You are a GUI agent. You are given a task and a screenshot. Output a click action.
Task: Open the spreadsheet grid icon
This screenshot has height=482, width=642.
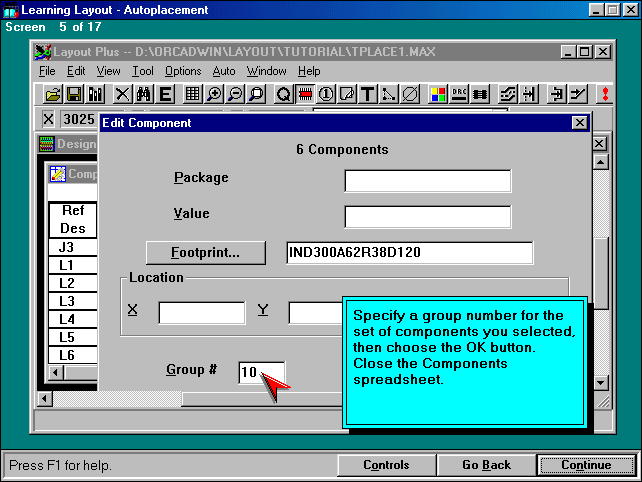[192, 94]
